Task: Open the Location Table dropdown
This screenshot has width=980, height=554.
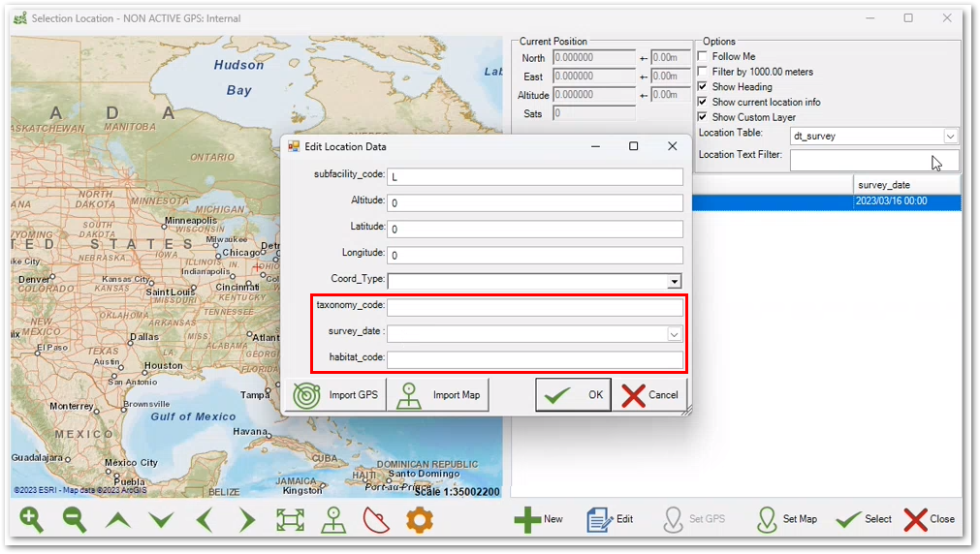Action: click(950, 137)
